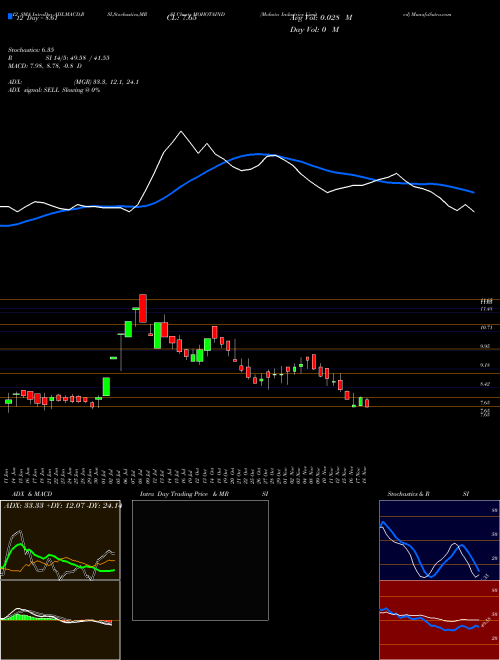The height and width of the screenshot is (660, 500).
Task: Click the ADX (MGR) 33.3, 12.1, 24.1 line
Action: (x=74, y=82)
